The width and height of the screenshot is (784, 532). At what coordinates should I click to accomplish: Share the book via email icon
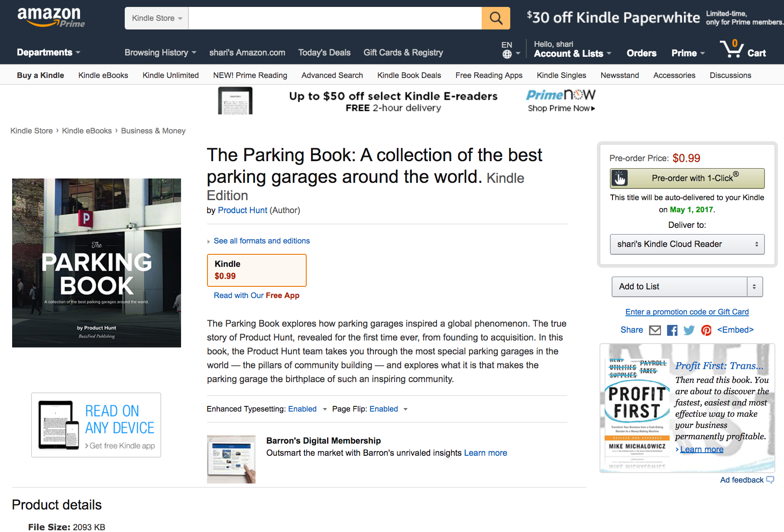click(654, 330)
